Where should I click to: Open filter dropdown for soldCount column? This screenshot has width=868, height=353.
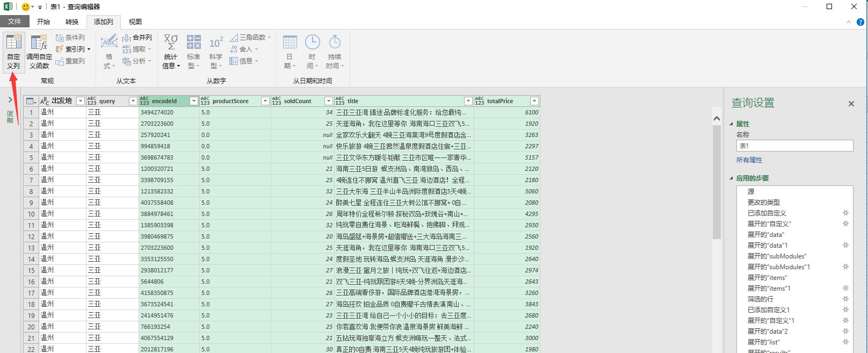(x=329, y=101)
